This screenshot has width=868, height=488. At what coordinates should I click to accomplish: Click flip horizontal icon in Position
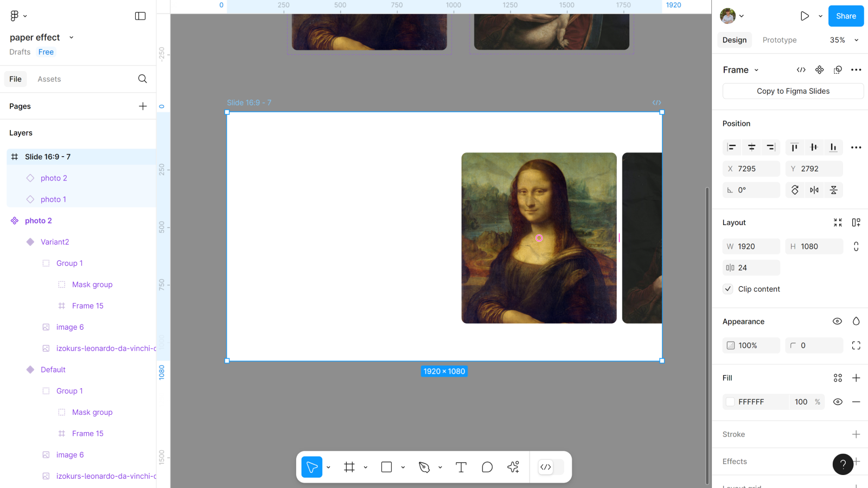(814, 190)
